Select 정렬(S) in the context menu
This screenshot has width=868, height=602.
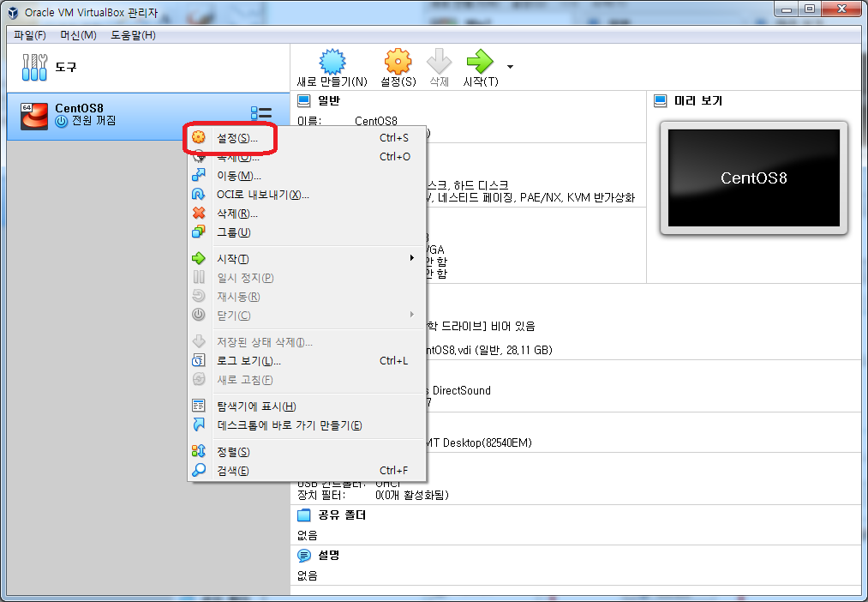pos(307,451)
